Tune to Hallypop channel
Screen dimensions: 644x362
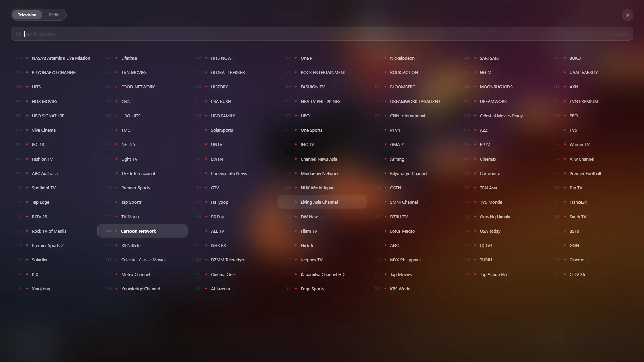coord(232,202)
